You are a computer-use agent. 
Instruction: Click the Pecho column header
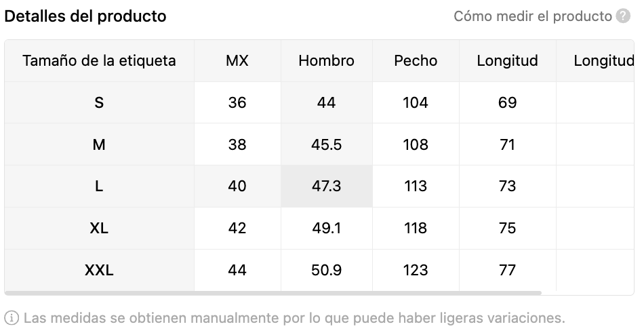click(416, 61)
